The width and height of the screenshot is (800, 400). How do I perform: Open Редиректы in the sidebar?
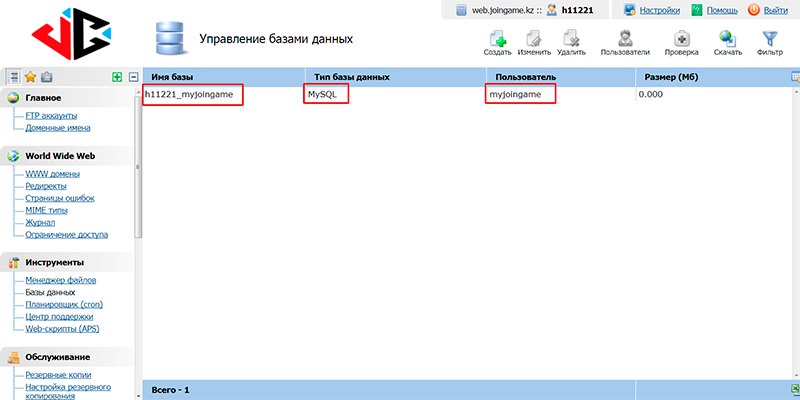(x=46, y=186)
